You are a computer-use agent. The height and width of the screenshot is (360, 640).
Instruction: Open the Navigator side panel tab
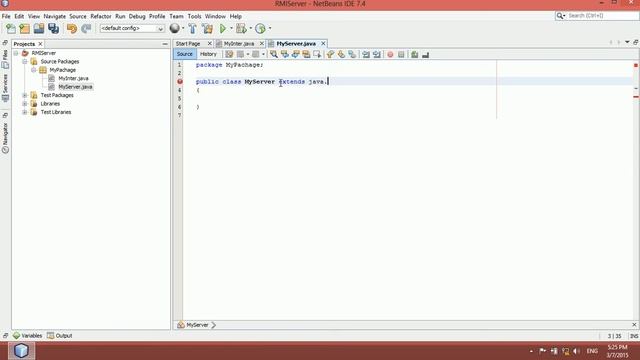[5, 138]
